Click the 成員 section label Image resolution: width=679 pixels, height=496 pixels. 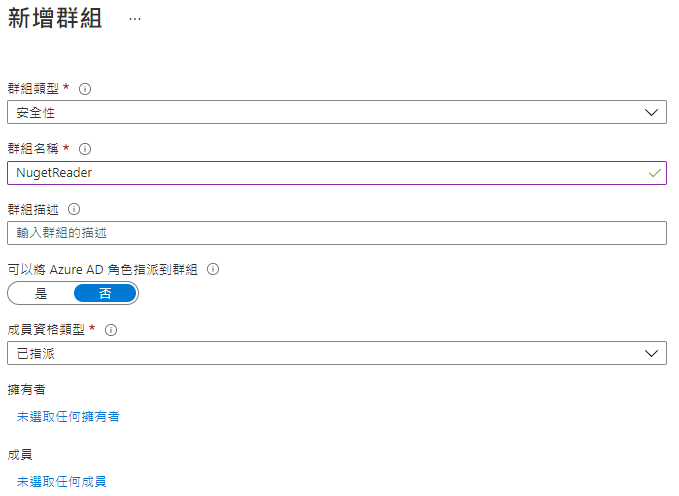(20, 454)
